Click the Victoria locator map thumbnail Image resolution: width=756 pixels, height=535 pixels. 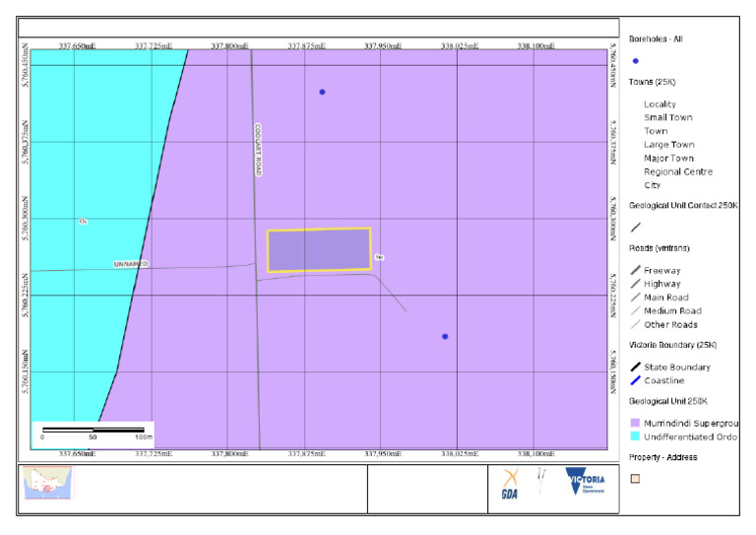point(47,483)
